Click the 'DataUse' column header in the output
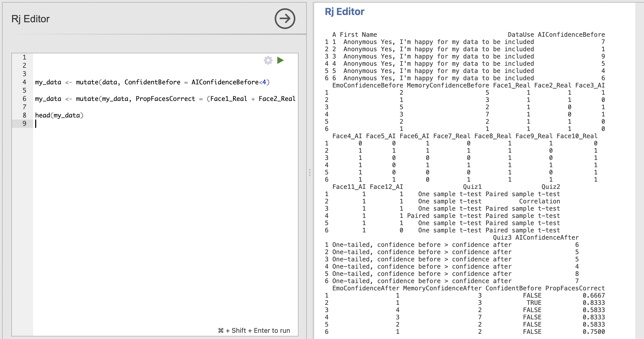The image size is (644, 339). (521, 35)
